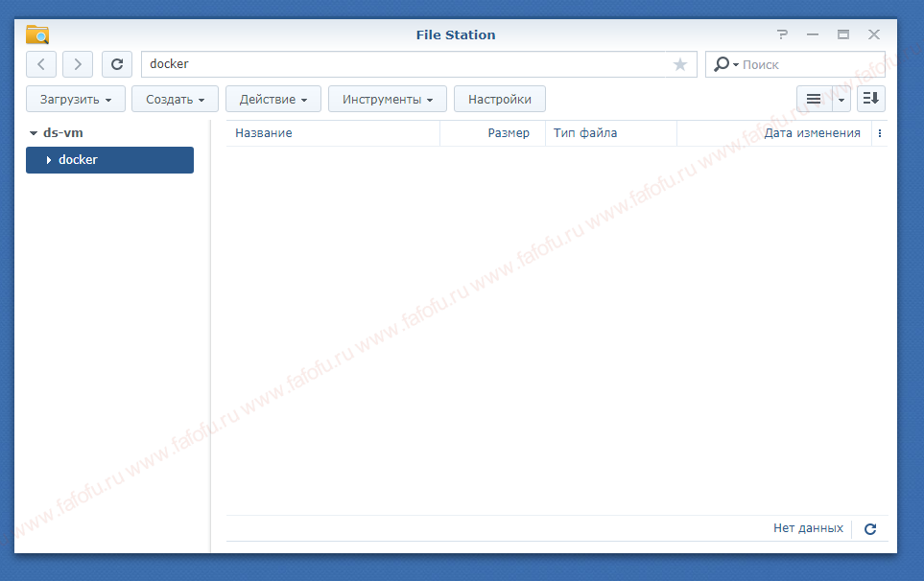Go back with the left arrow button

point(41,64)
